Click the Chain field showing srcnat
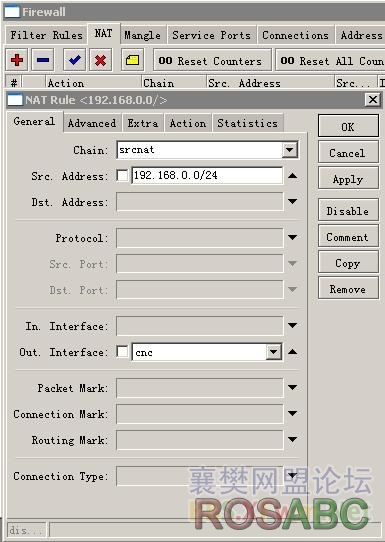Screen dimensions: 385x542 (200, 150)
